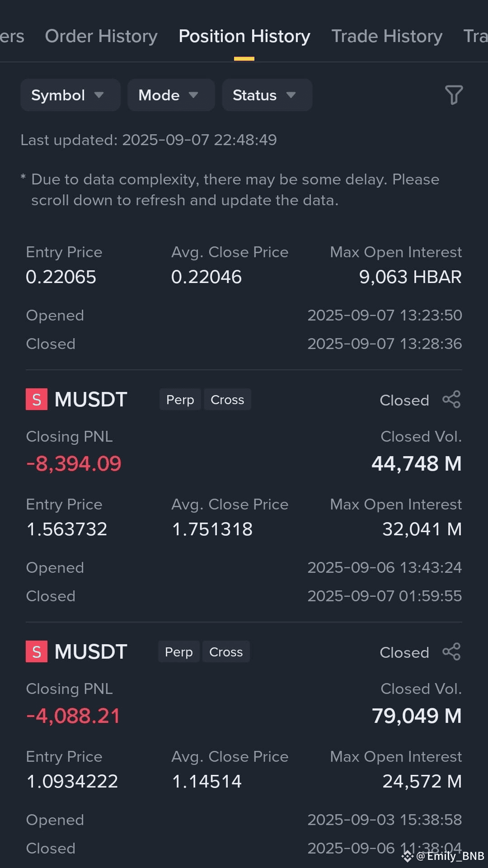Switch to the Trade History tab
The width and height of the screenshot is (488, 868).
pyautogui.click(x=387, y=36)
